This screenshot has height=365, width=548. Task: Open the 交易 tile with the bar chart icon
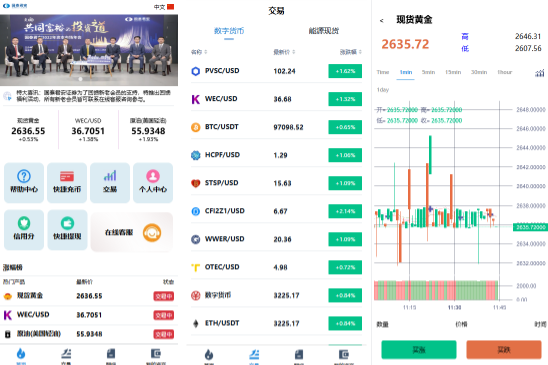click(x=110, y=182)
